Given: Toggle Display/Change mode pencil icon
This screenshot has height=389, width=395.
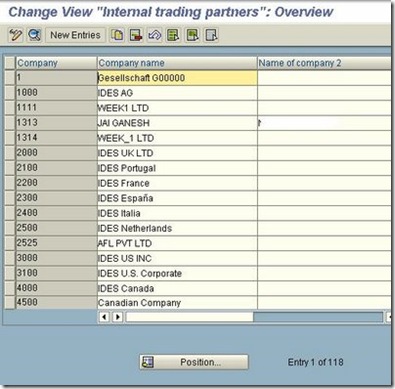Looking at the screenshot, I should [15, 35].
